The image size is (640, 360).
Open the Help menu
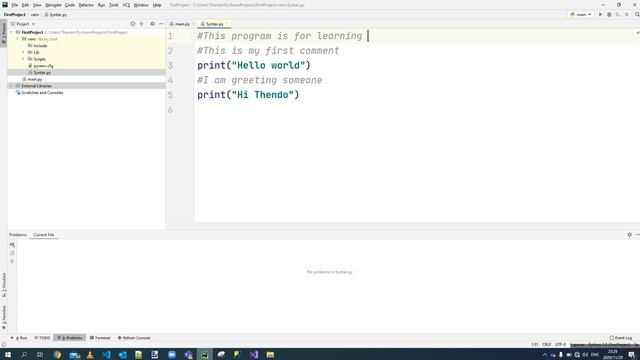point(157,5)
